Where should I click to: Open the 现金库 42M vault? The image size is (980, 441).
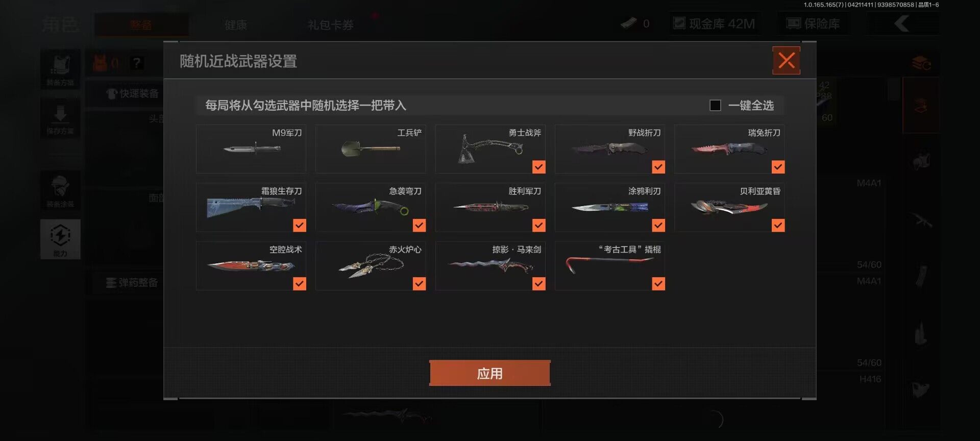tap(715, 24)
